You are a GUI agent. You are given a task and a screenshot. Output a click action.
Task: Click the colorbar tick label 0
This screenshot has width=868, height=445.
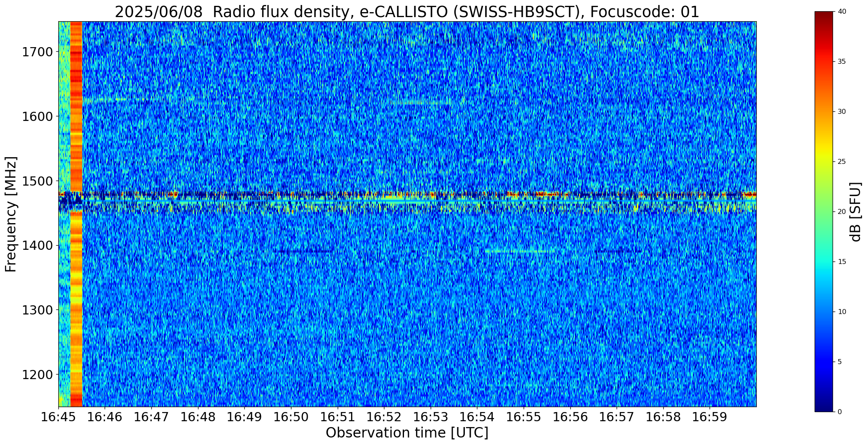point(840,412)
